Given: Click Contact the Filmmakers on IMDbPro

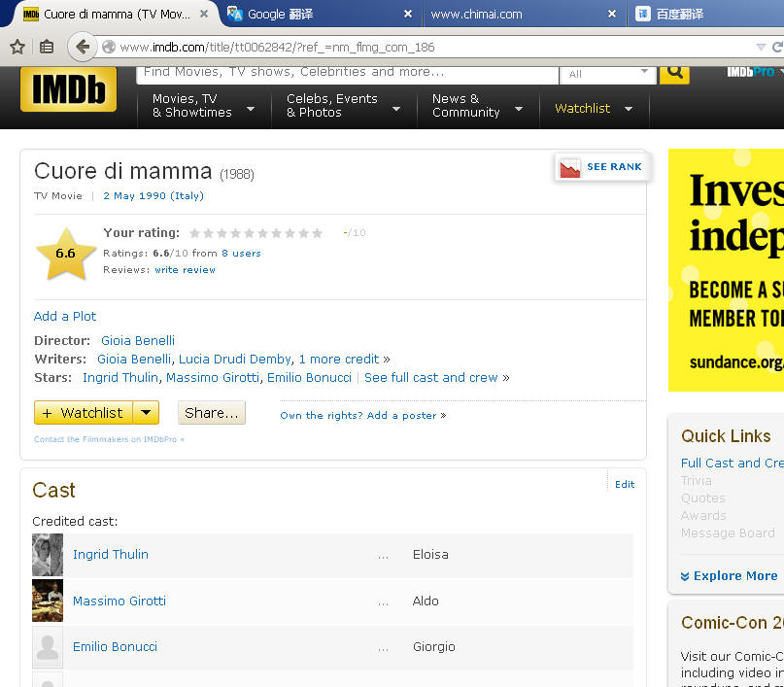Looking at the screenshot, I should (x=106, y=439).
